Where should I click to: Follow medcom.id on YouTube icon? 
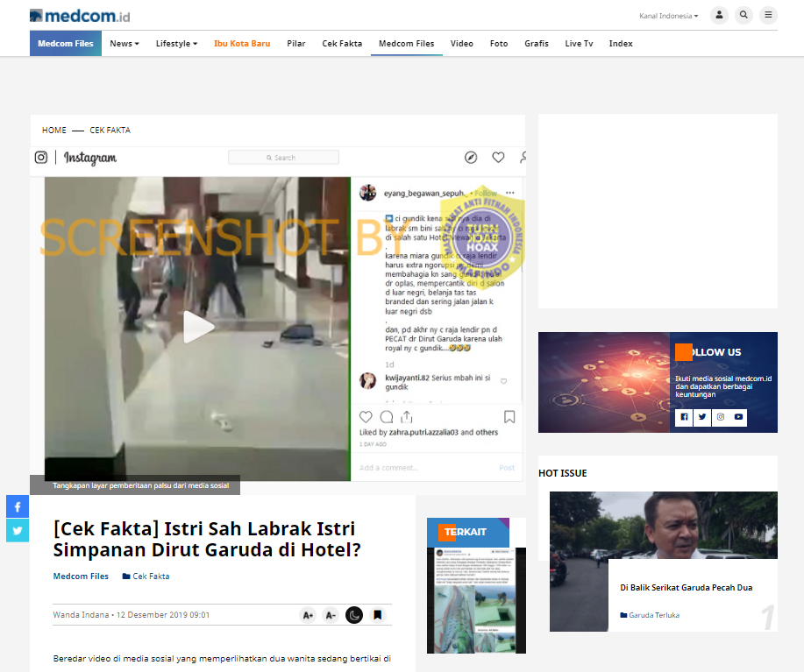(738, 417)
